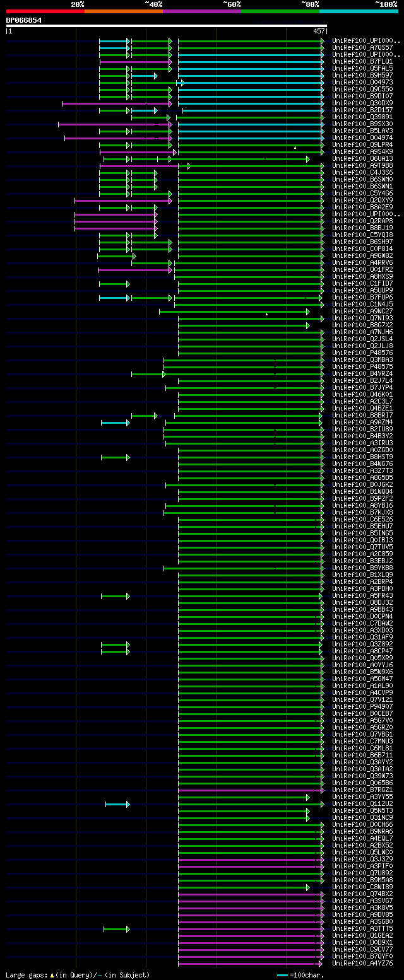Select hit label UniRef100_B7RGZ1
The height and width of the screenshot is (980, 404).
coord(362,790)
